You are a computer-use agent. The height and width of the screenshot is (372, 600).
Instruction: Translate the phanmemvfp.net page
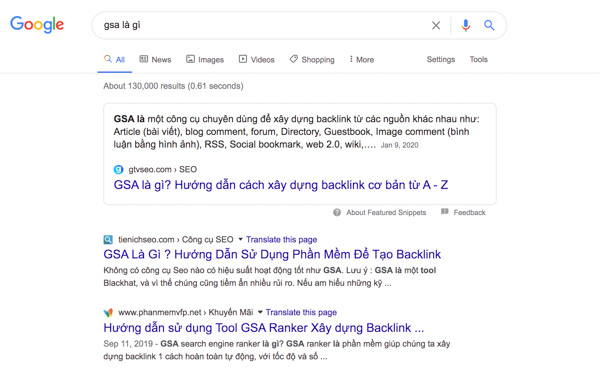pyautogui.click(x=302, y=312)
